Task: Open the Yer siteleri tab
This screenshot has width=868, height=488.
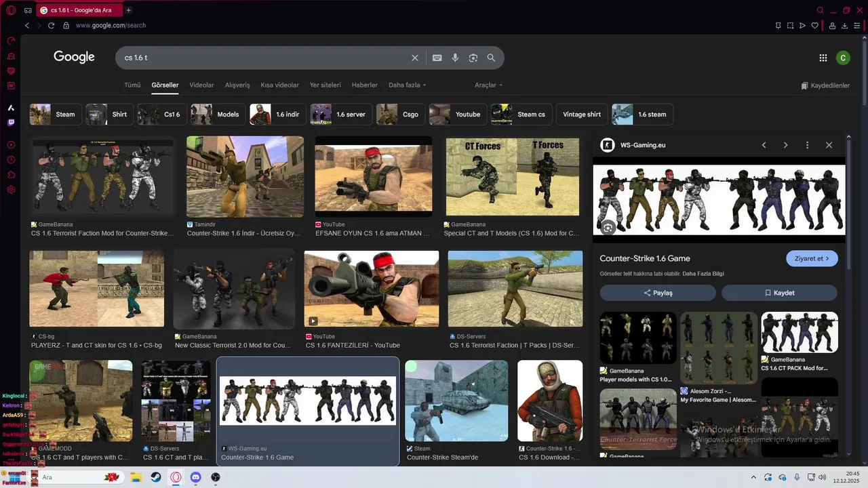Action: tap(325, 85)
